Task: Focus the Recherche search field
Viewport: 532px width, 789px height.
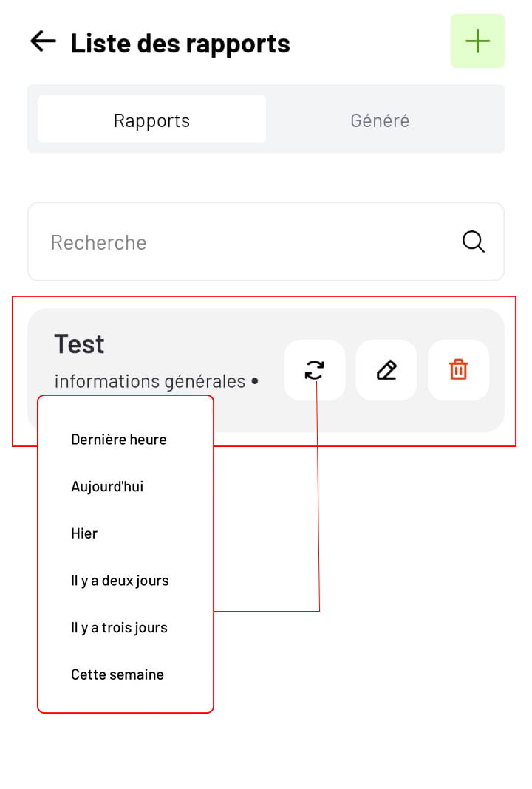Action: [x=266, y=242]
